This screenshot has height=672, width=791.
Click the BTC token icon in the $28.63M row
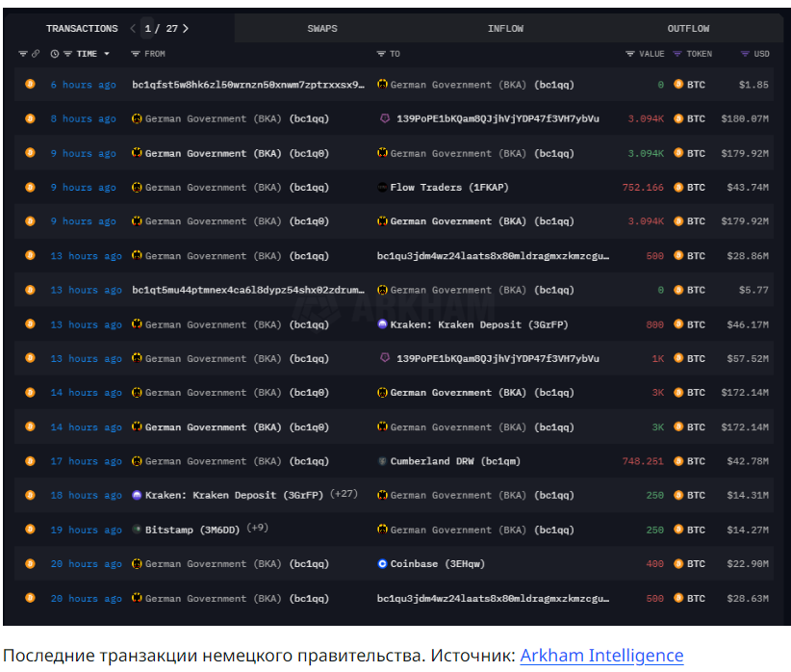click(678, 598)
